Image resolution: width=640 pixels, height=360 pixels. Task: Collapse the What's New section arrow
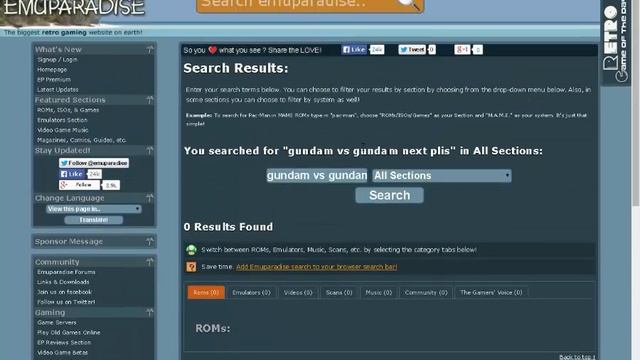pyautogui.click(x=150, y=49)
